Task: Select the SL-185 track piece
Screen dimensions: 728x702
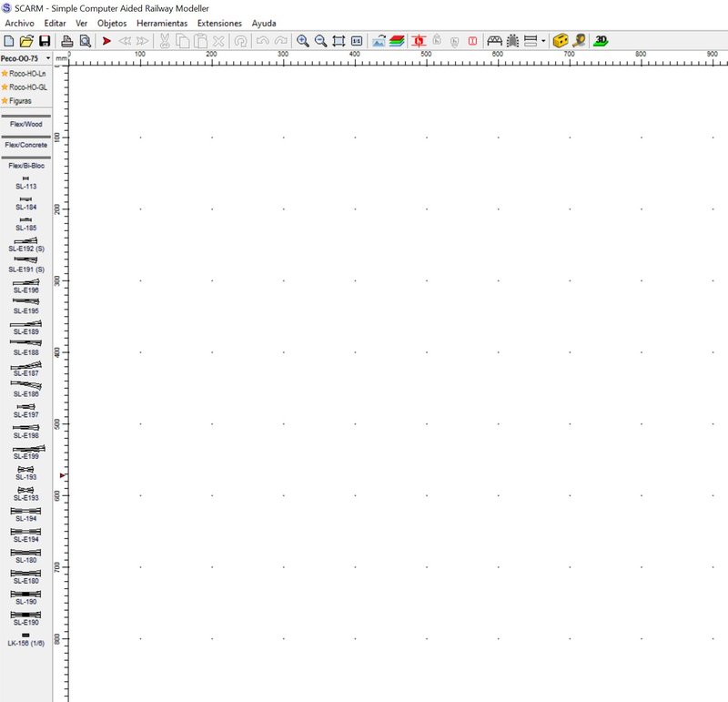Action: tap(26, 224)
